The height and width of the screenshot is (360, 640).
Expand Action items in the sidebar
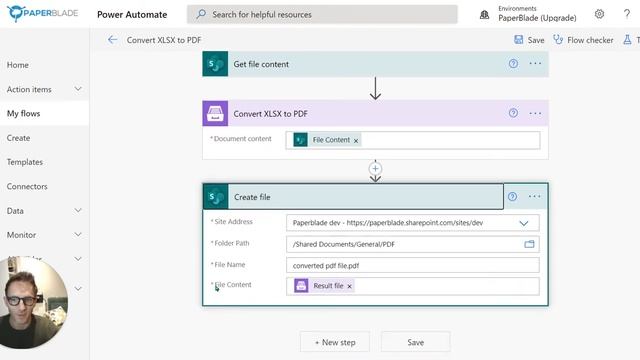point(78,89)
